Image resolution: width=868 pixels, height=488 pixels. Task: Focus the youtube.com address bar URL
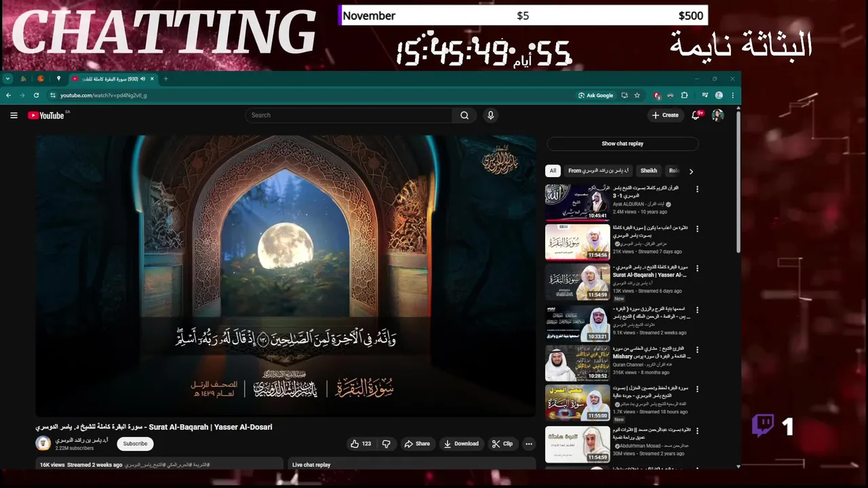[x=103, y=96]
